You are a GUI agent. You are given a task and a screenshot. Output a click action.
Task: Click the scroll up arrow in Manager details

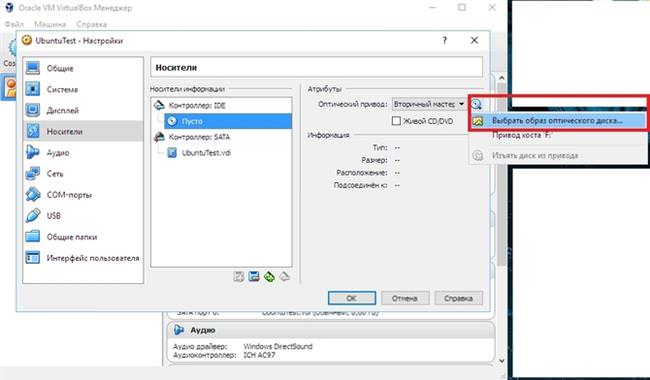[502, 78]
